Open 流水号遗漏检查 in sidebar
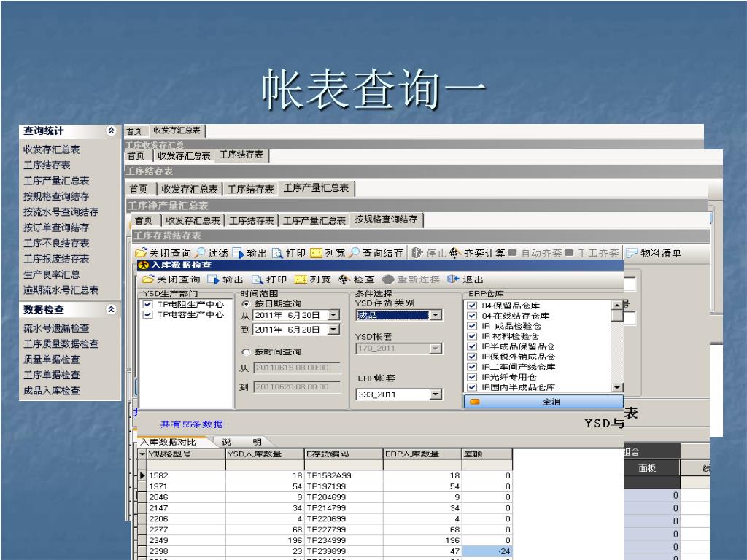The height and width of the screenshot is (560, 747). (56, 328)
